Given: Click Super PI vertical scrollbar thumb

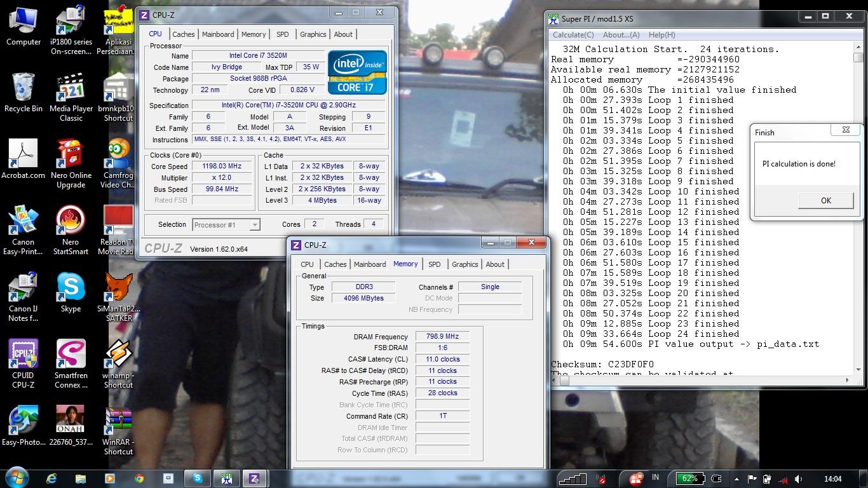Looking at the screenshot, I should coord(858,58).
